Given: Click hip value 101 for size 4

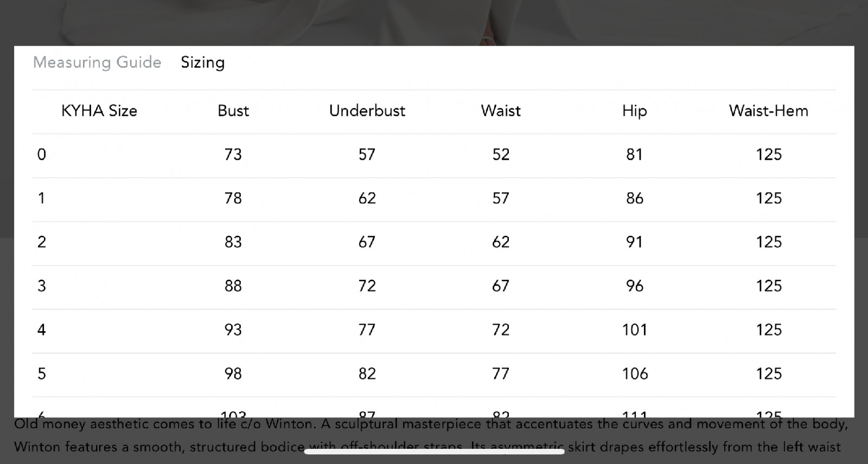Looking at the screenshot, I should coord(635,330).
